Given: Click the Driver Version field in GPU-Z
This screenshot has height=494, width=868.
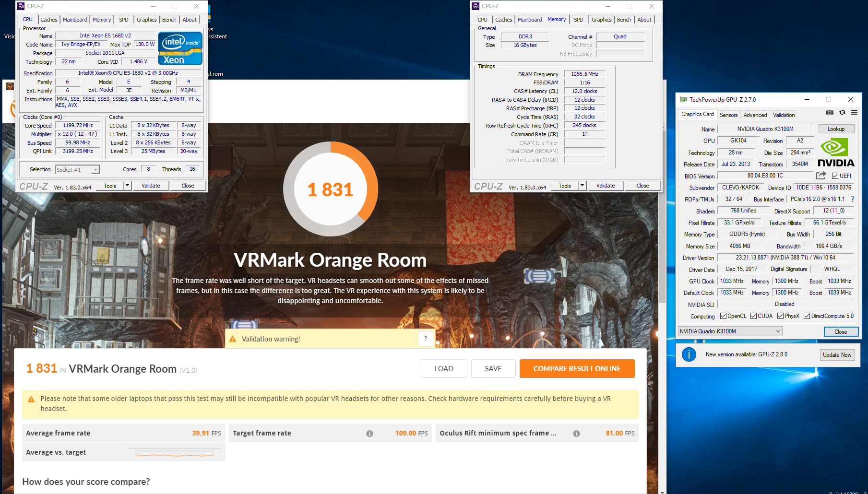Looking at the screenshot, I should (x=785, y=258).
